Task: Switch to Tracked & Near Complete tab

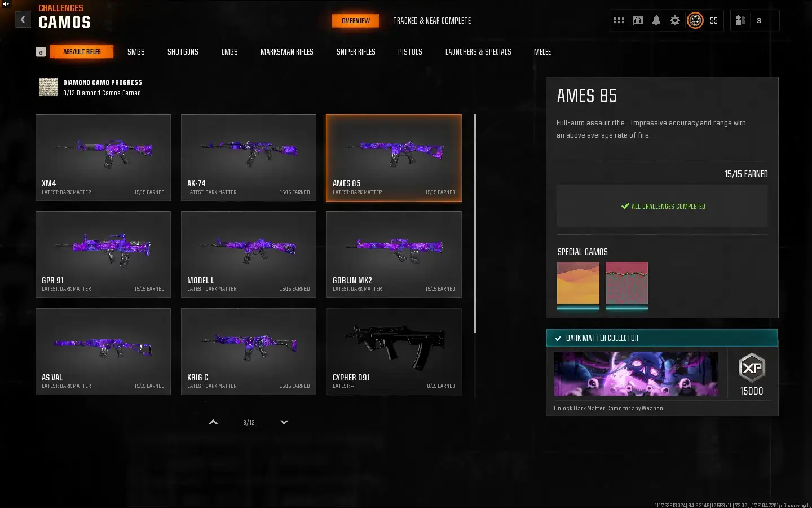Action: 432,21
